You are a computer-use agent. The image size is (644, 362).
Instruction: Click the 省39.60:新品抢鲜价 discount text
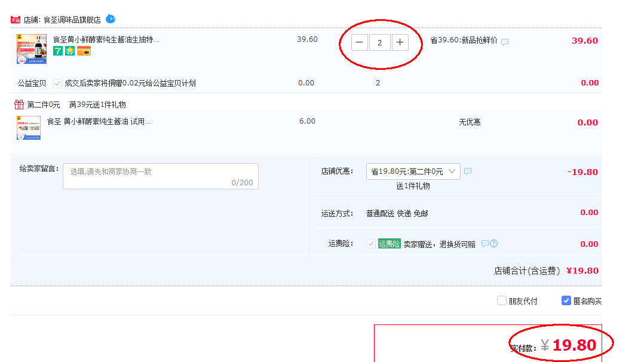[464, 40]
